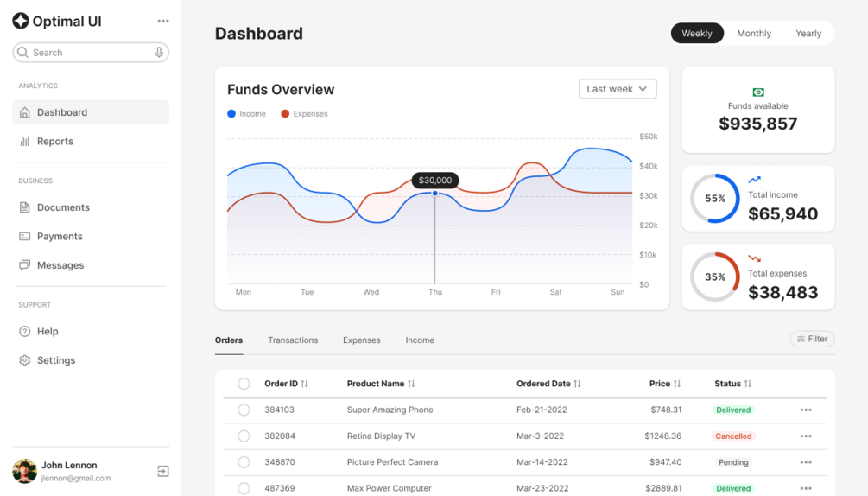Click the Settings gear icon
Viewport: 868px width, 496px height.
click(x=24, y=360)
